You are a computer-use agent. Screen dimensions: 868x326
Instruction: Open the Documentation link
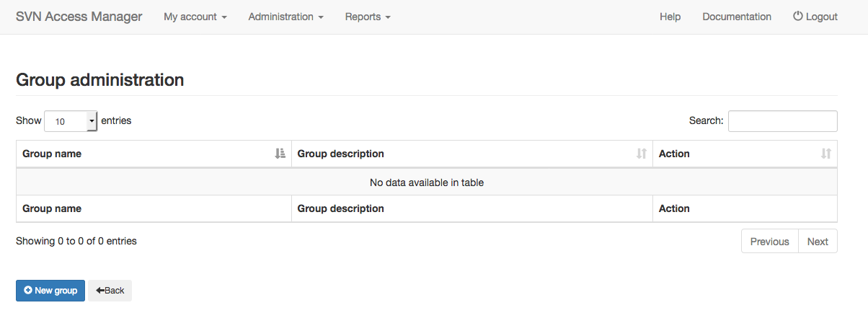point(737,17)
